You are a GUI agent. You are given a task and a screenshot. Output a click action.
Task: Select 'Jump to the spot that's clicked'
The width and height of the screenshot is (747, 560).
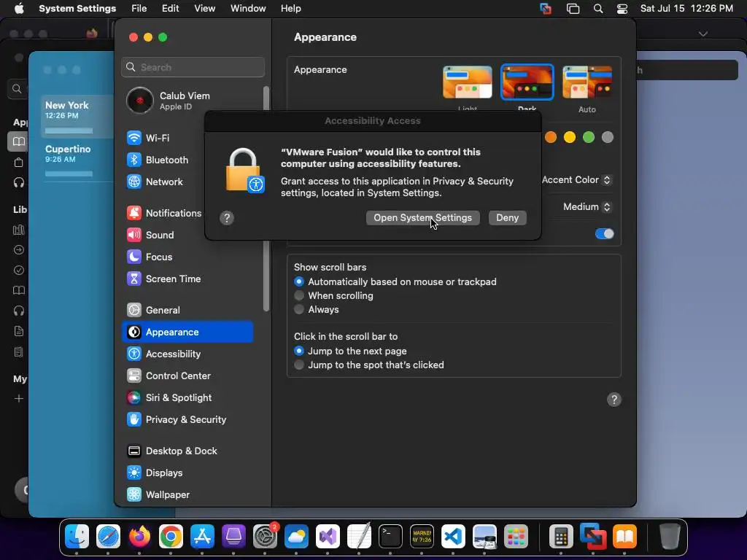click(299, 365)
